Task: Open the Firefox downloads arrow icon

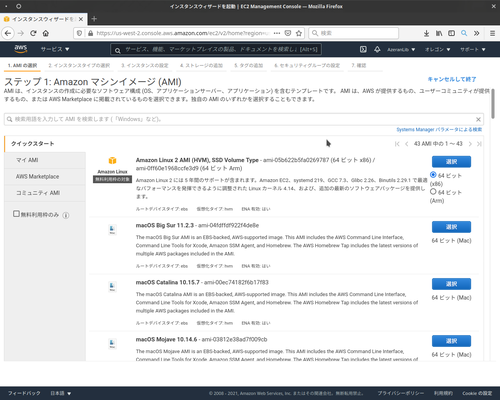Action: click(426, 33)
